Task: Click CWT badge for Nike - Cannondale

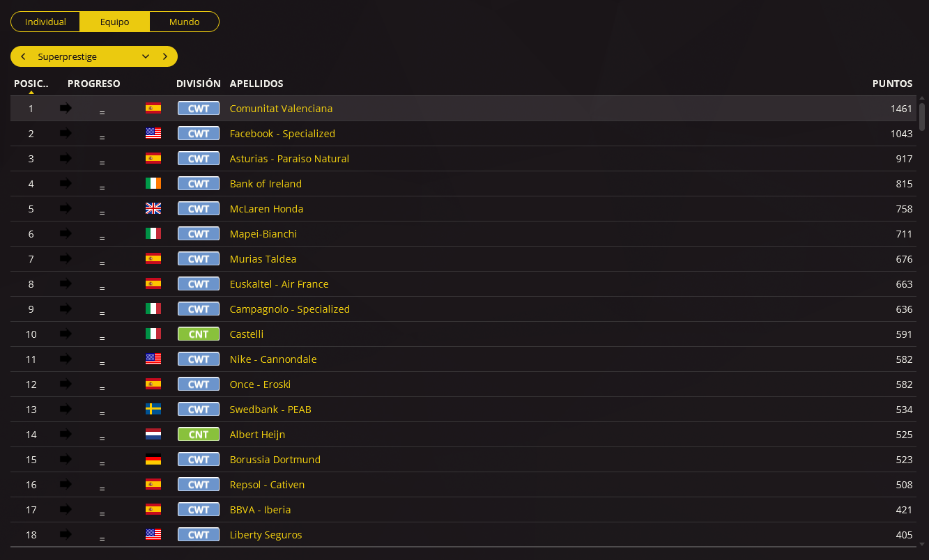Action: pyautogui.click(x=199, y=359)
